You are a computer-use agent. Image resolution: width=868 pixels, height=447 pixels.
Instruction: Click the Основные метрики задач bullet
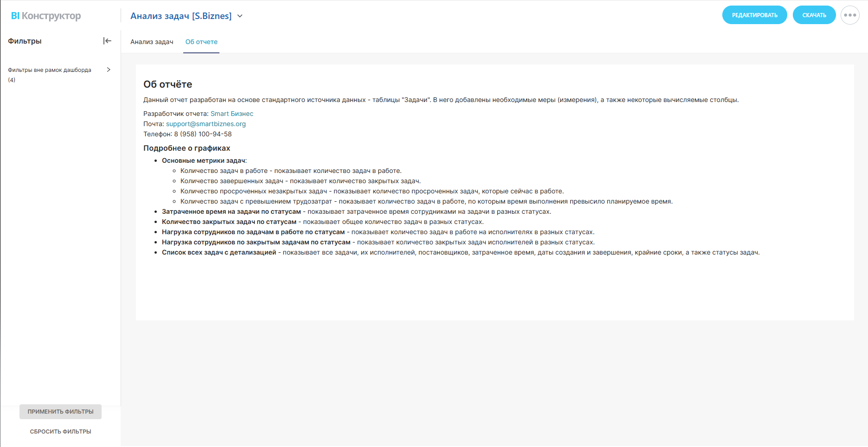(x=203, y=160)
